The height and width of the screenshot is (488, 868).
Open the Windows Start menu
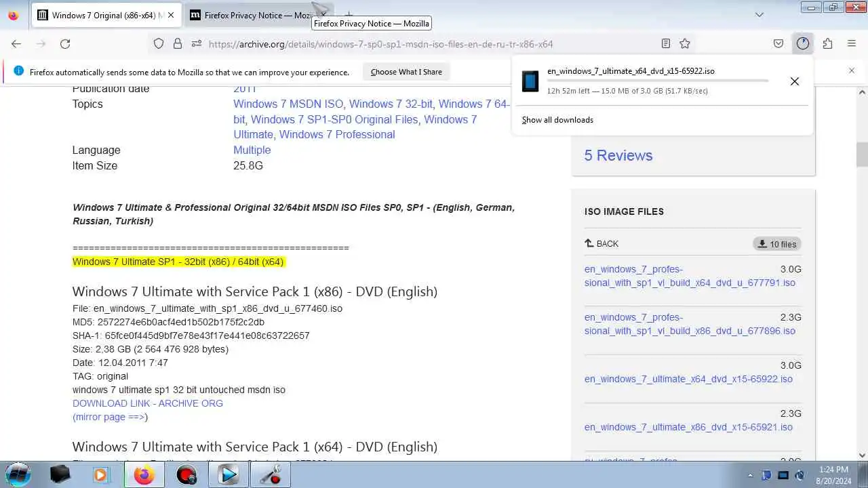pyautogui.click(x=18, y=474)
